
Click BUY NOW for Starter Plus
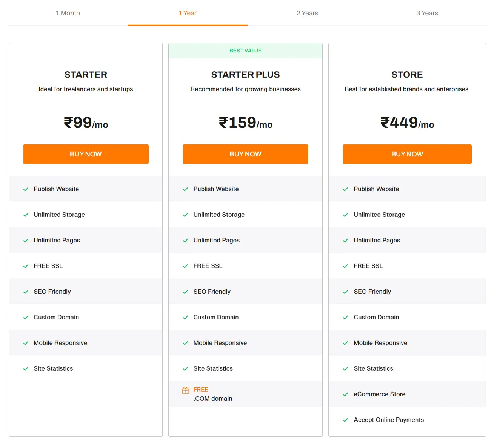point(245,154)
